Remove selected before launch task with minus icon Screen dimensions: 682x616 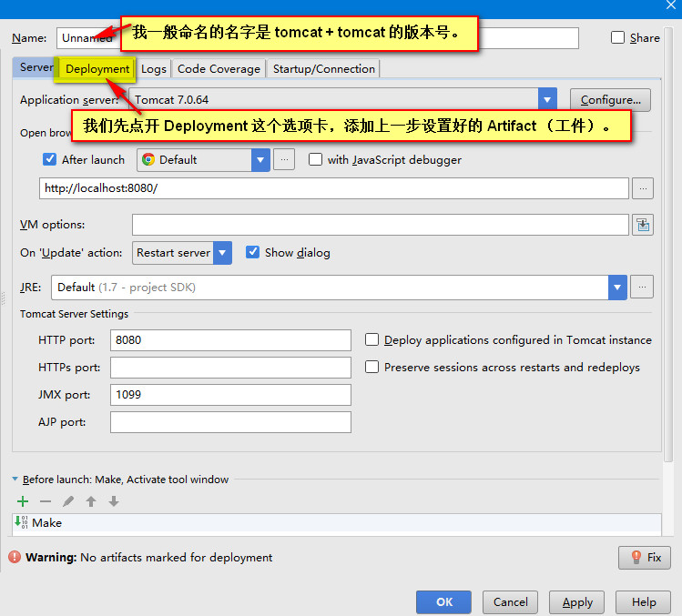(x=46, y=501)
